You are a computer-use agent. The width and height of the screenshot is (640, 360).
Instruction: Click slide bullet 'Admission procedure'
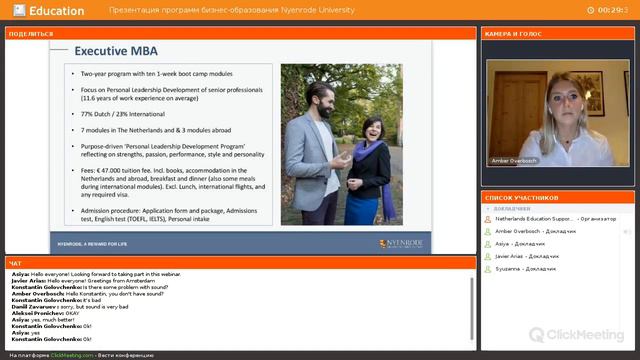(169, 215)
